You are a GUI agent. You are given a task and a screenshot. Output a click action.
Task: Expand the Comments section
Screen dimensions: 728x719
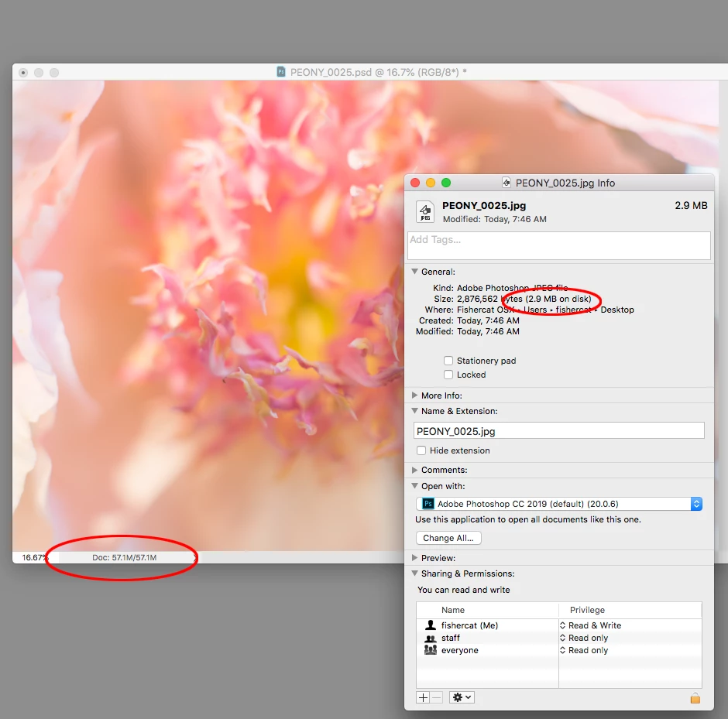[414, 470]
